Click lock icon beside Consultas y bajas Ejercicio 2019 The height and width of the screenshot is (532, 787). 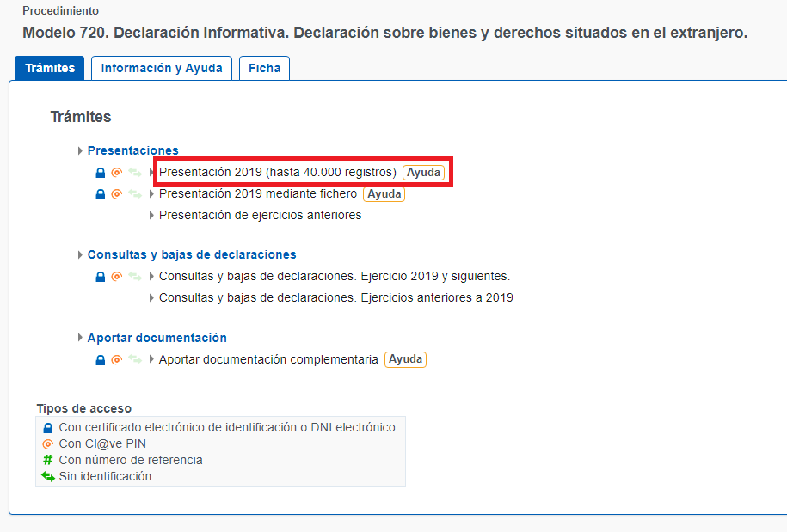click(x=101, y=277)
